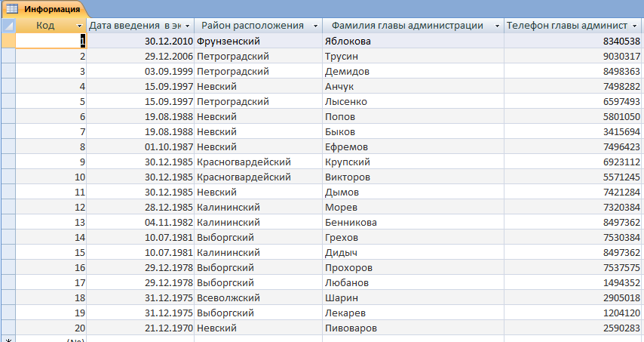Viewport: 644px width, 342px height.
Task: Open the Телефон главы админист column dropdown
Action: pos(635,26)
